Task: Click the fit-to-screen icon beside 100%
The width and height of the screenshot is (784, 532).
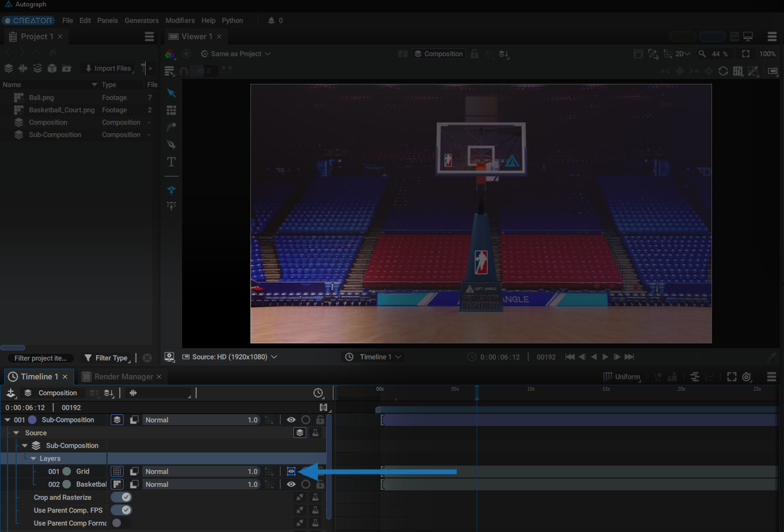Action: 746,54
